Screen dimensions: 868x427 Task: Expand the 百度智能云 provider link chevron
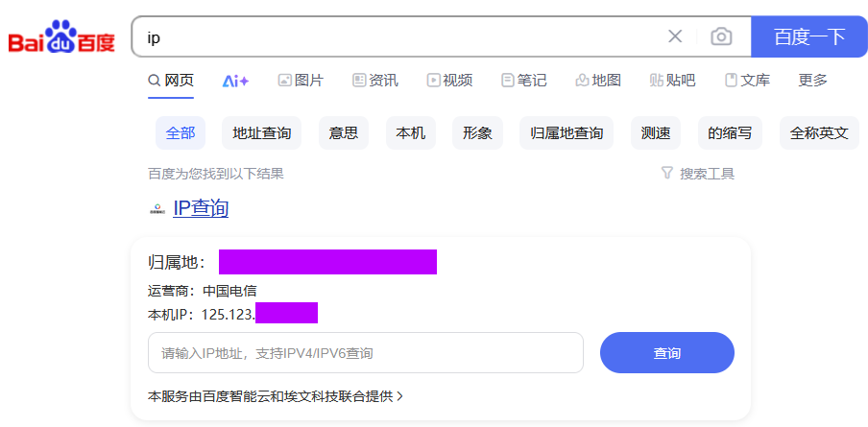pyautogui.click(x=399, y=395)
